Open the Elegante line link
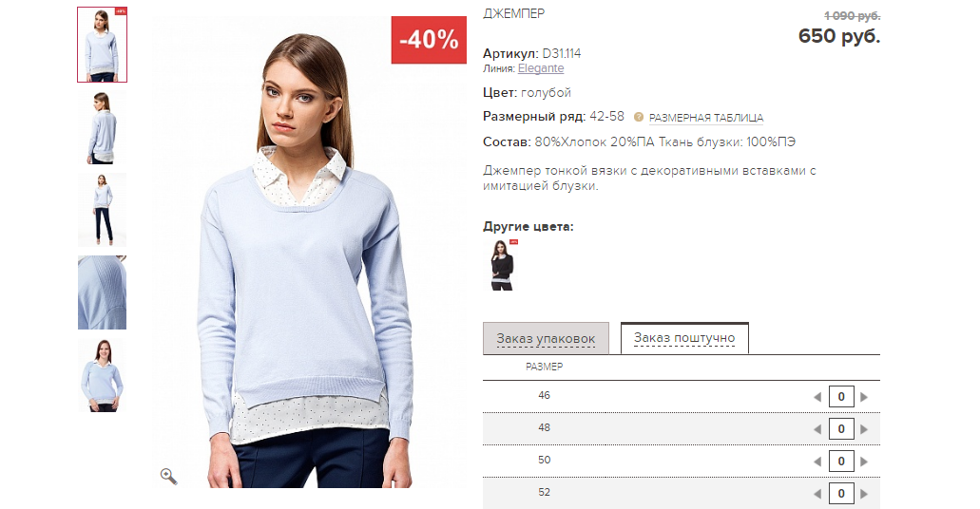Viewport: 980px width, 509px height. [541, 68]
